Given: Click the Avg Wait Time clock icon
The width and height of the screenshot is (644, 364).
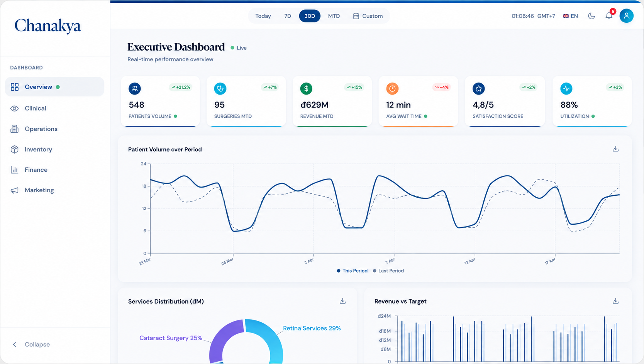Looking at the screenshot, I should (392, 88).
